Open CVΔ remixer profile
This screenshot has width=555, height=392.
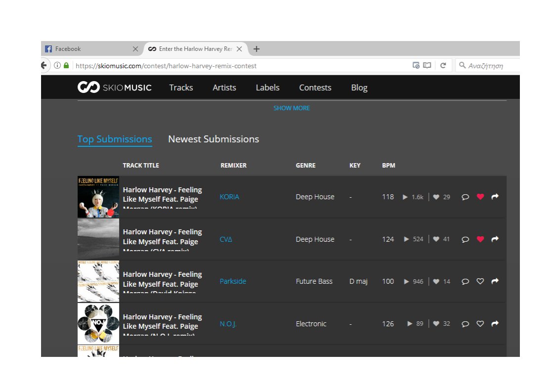click(226, 240)
